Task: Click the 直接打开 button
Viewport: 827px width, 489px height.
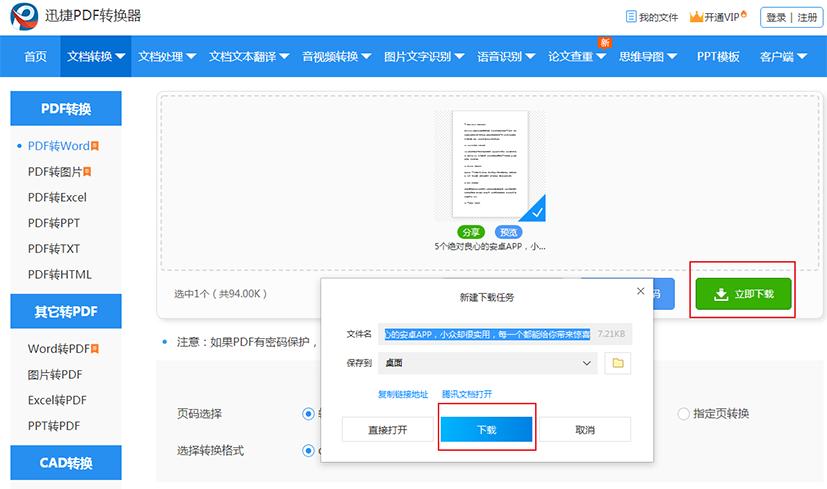Action: point(388,429)
